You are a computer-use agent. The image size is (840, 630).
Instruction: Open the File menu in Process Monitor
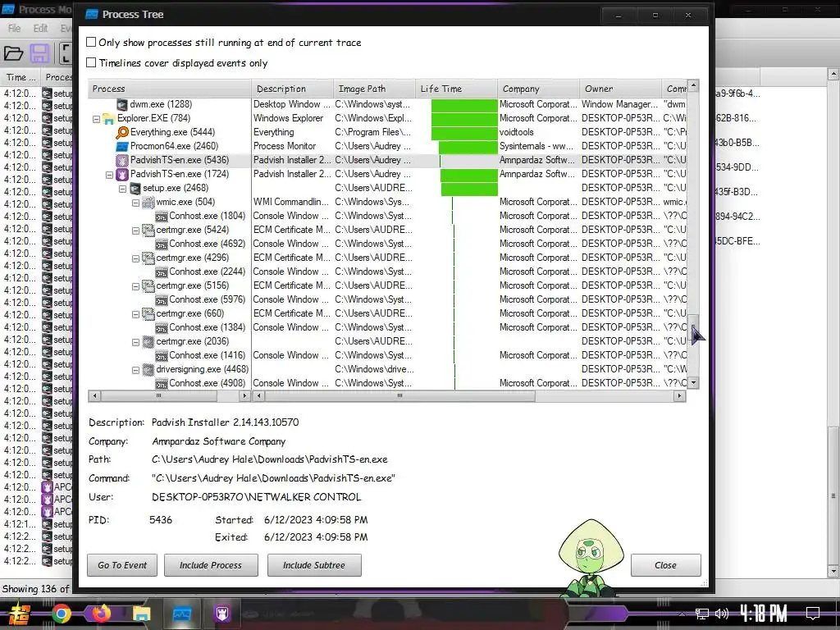[x=15, y=28]
